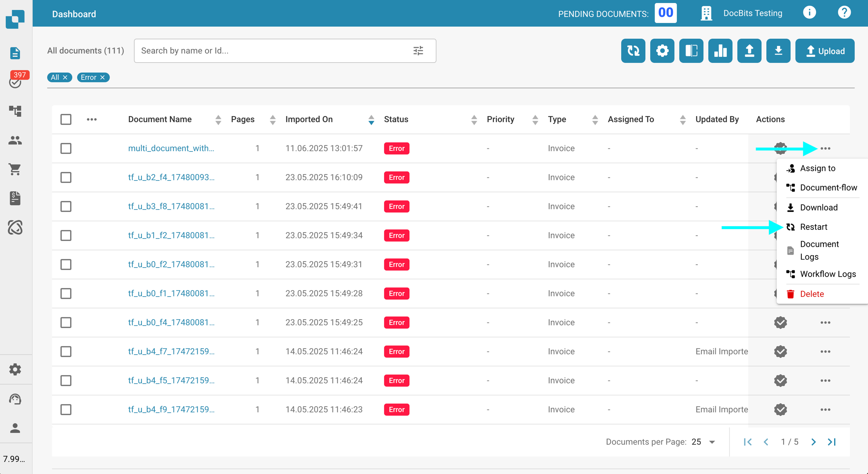The image size is (868, 474).
Task: Select checkbox for tf_u_b4_f9_17472159 row
Action: 66,410
